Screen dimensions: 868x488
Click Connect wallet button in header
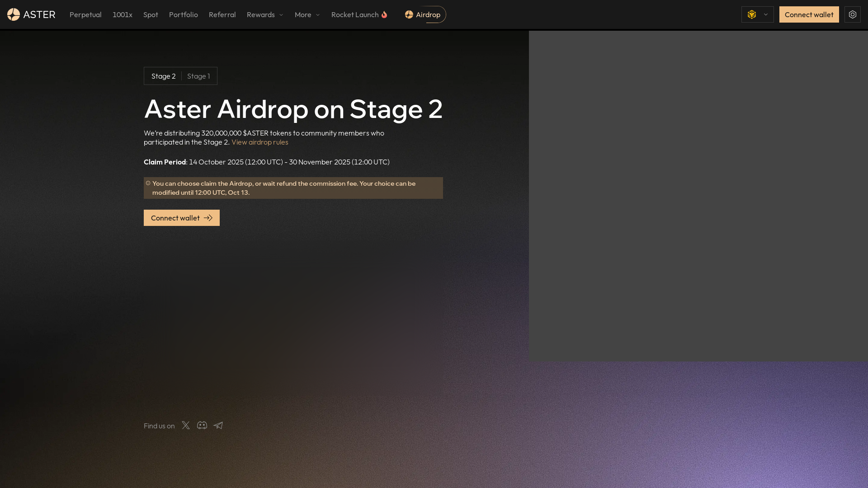tap(809, 14)
